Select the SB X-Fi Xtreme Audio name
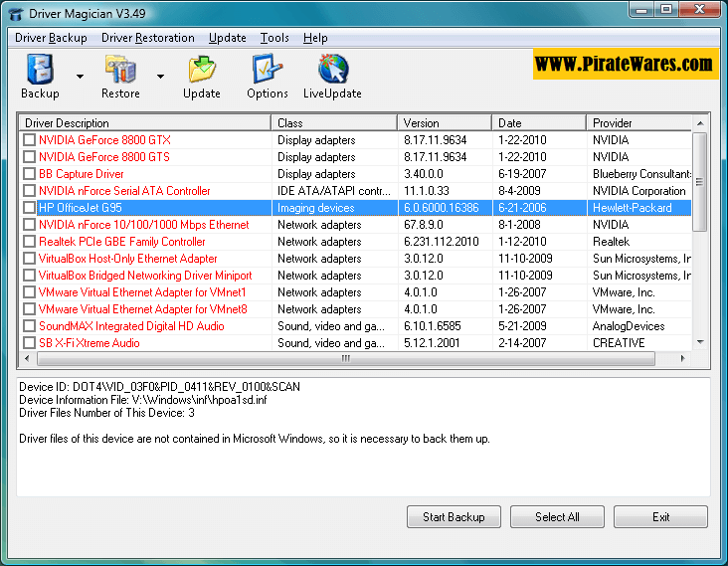The height and width of the screenshot is (566, 728). tap(90, 343)
